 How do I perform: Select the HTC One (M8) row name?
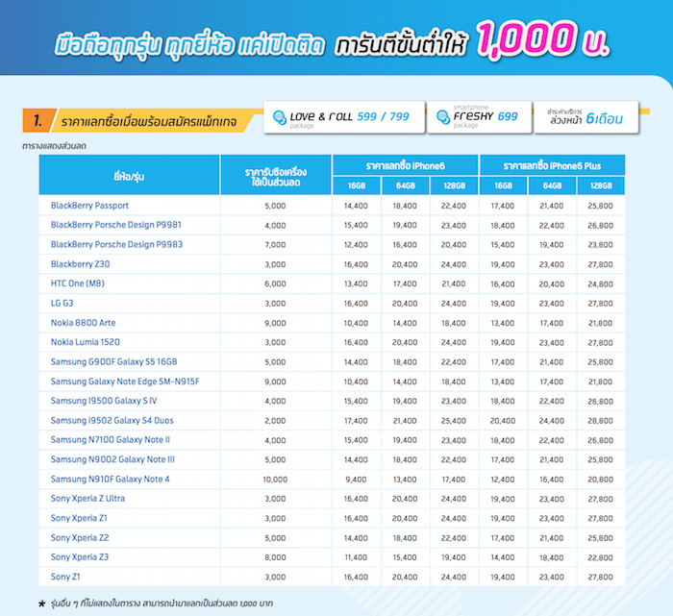tap(78, 283)
